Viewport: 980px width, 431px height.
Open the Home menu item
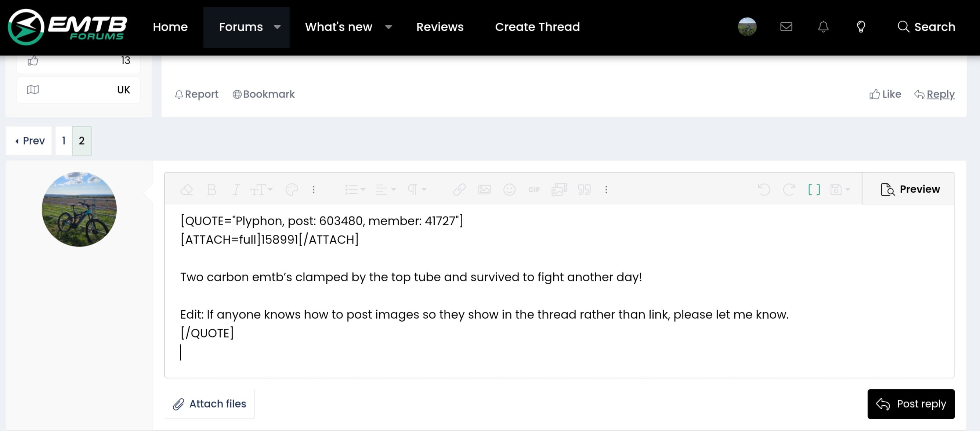click(x=170, y=27)
